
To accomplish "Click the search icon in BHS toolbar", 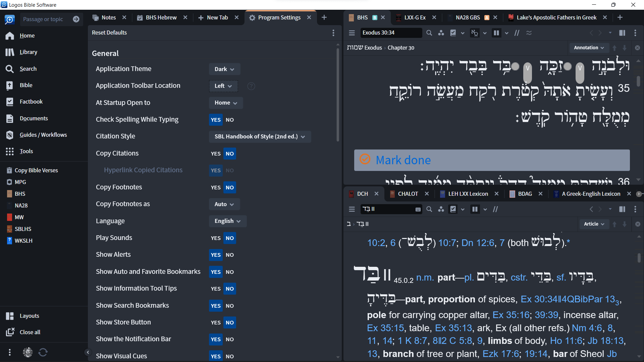I will coord(429,33).
